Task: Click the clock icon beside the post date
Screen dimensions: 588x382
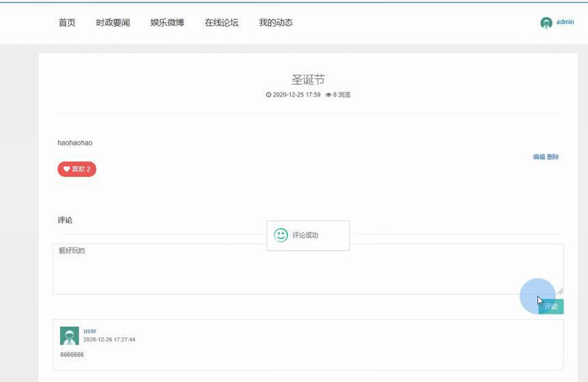Action: (x=269, y=95)
